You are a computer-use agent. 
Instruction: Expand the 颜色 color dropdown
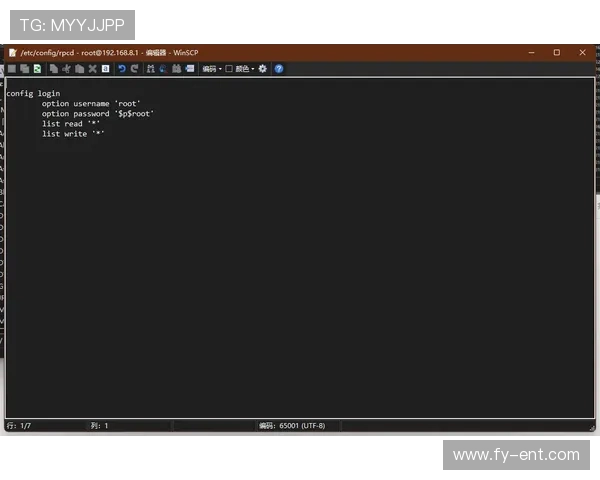245,69
